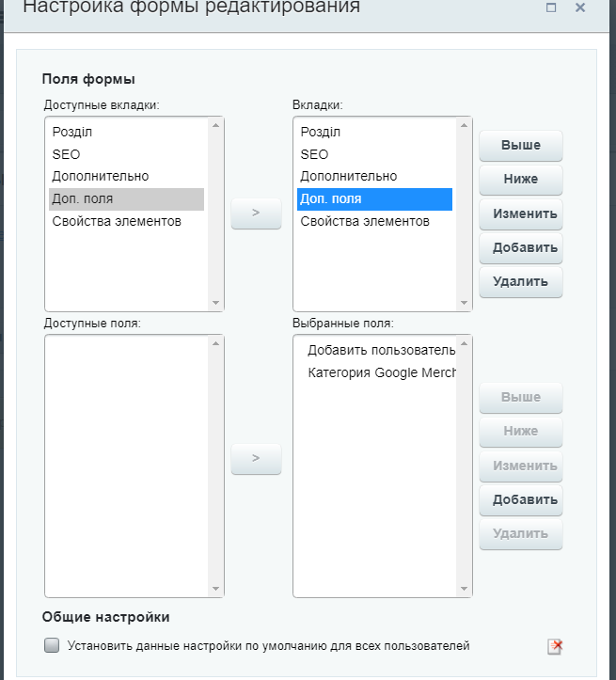Select Дополнительно in available tabs list
The height and width of the screenshot is (680, 616).
coord(127,177)
